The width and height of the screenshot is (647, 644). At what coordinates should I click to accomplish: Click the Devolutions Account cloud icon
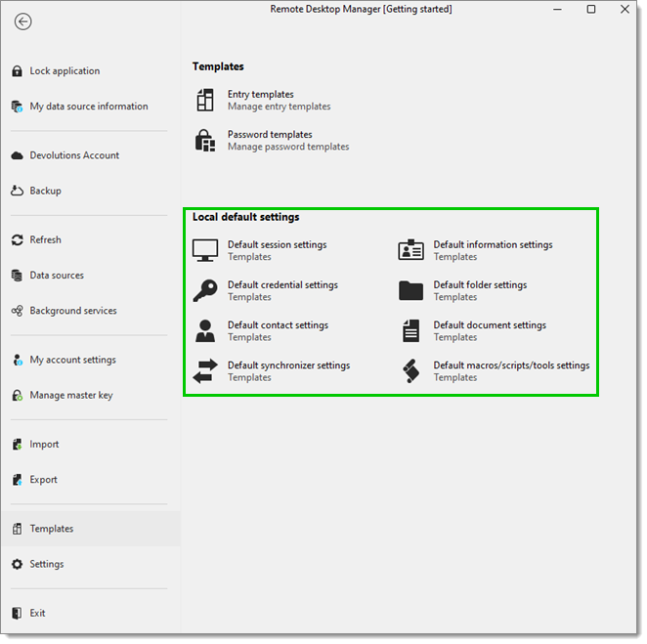[17, 155]
